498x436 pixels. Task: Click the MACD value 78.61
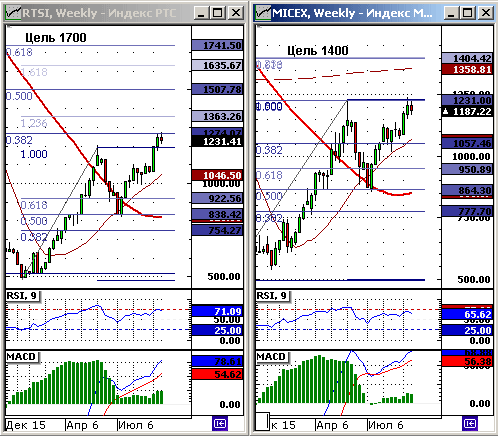(x=217, y=361)
